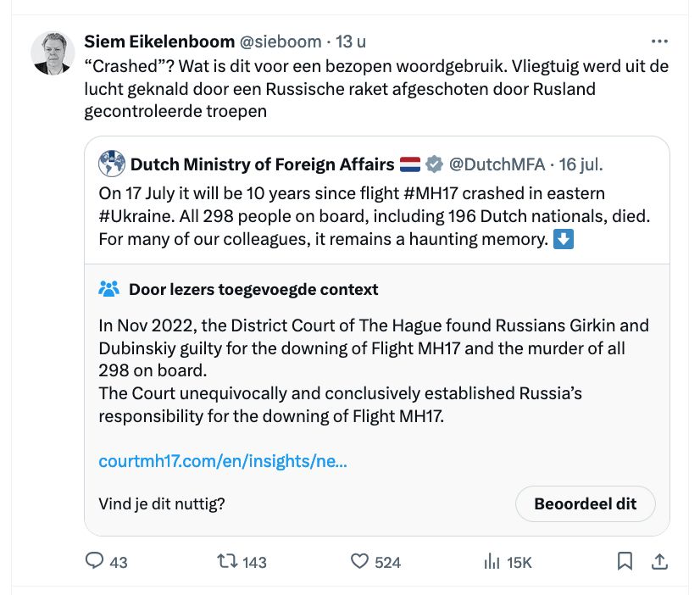
Task: Click the "13 u" timestamp
Action: tap(351, 42)
